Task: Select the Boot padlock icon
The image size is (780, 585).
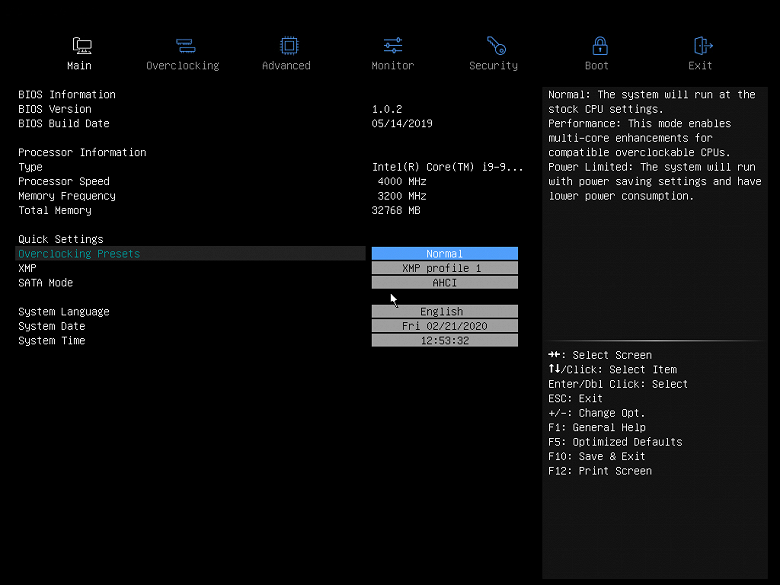Action: [600, 46]
